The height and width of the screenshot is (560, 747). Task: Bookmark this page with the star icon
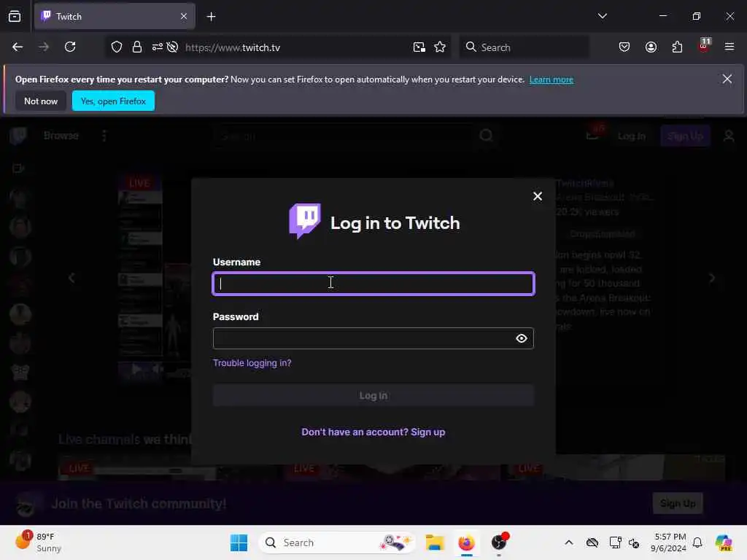tap(440, 47)
